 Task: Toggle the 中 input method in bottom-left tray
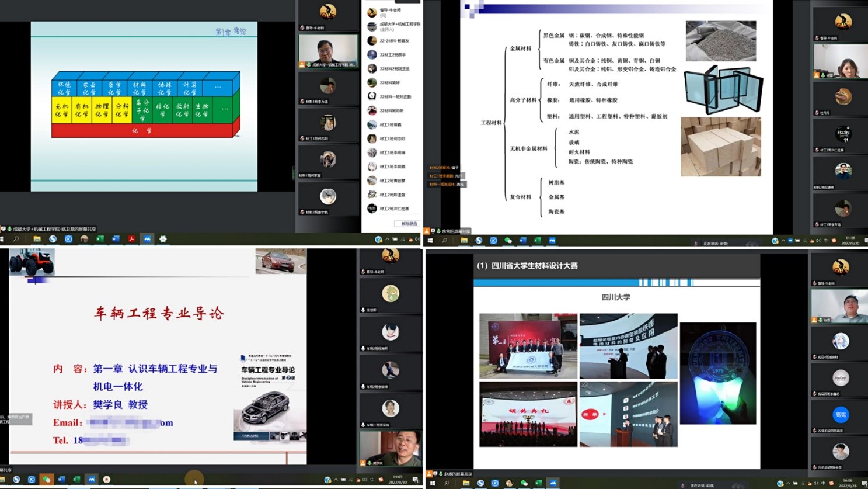coord(372,480)
